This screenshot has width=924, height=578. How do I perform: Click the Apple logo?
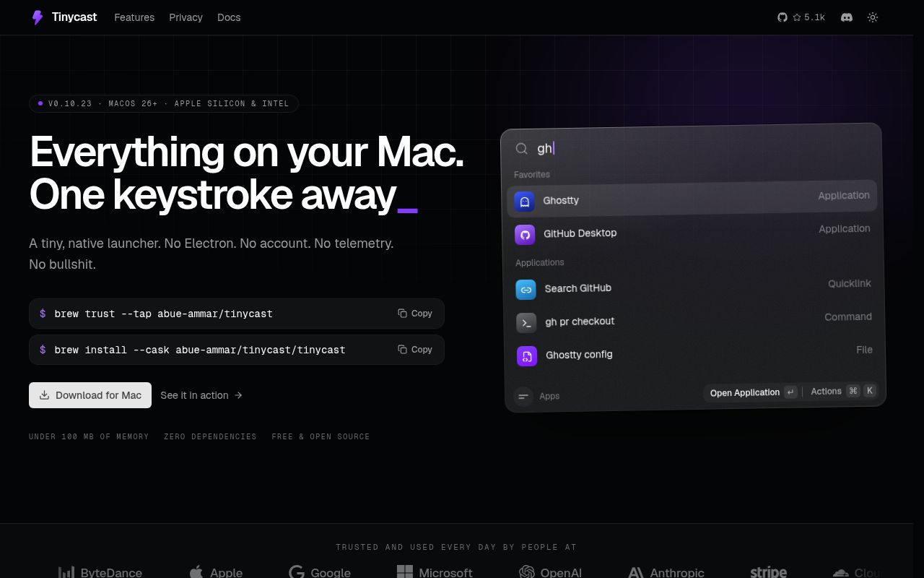pyautogui.click(x=216, y=573)
